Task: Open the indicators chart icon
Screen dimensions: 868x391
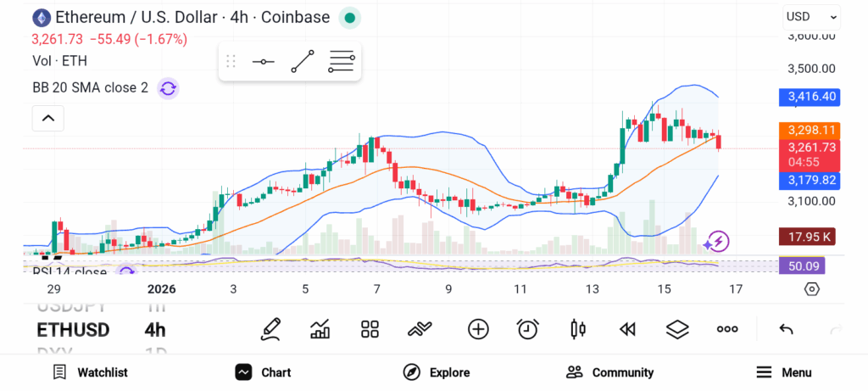Action: [x=320, y=329]
